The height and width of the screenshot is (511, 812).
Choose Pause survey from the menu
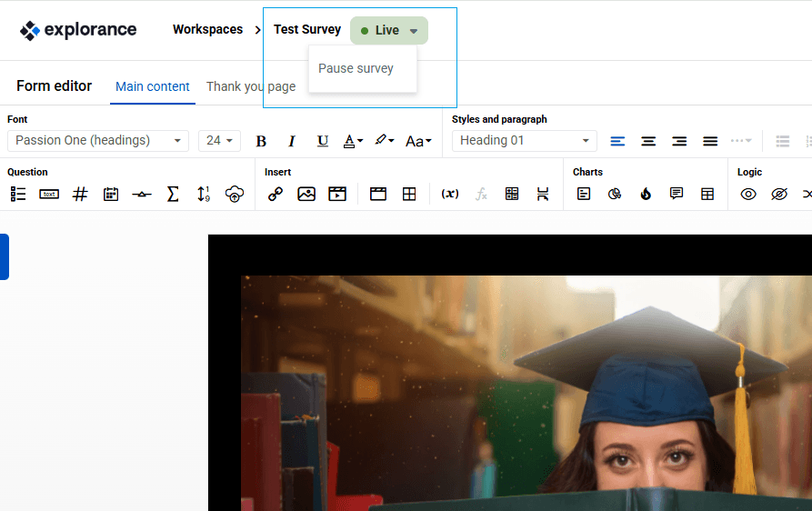[x=356, y=68]
